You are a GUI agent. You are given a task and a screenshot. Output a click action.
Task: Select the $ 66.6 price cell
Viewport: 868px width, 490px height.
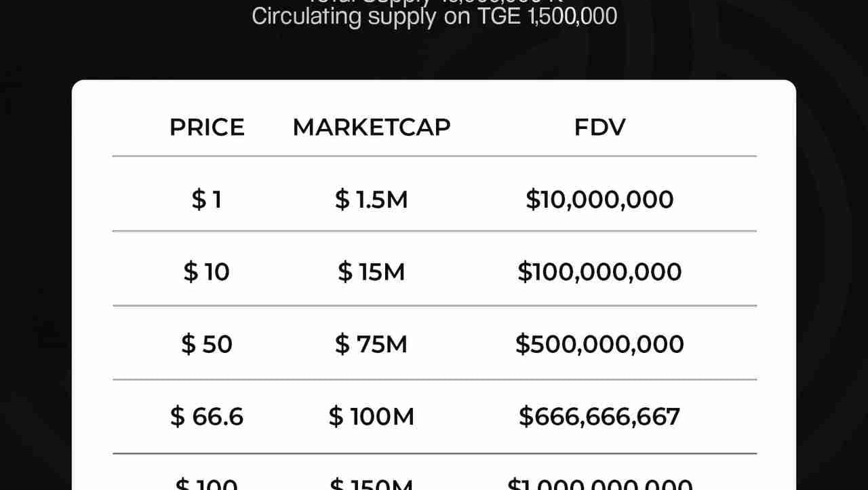[x=207, y=416]
